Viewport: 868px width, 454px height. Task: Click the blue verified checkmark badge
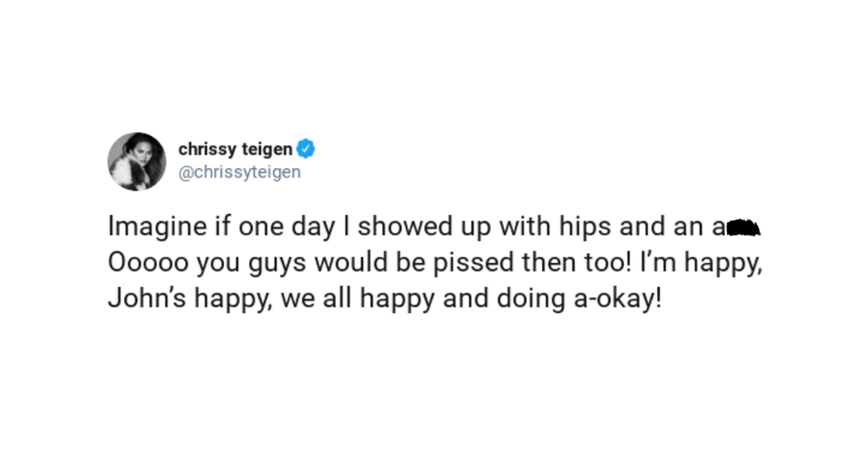coord(306,149)
